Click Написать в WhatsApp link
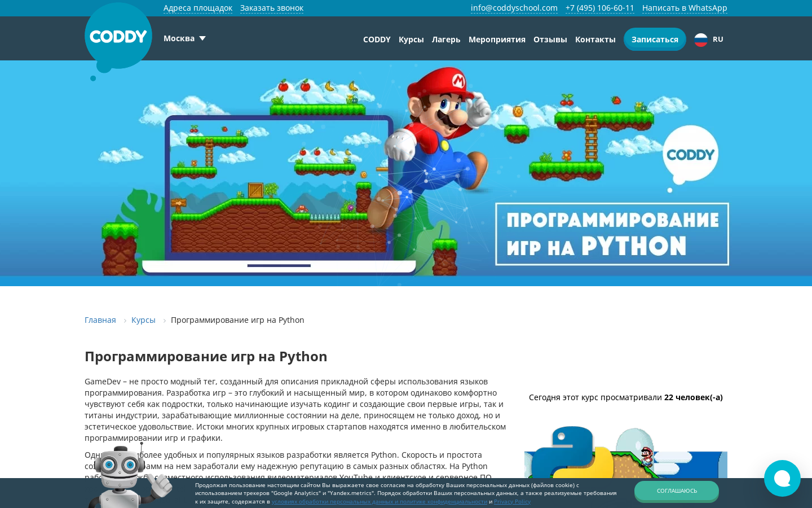Image resolution: width=812 pixels, height=508 pixels. point(685,8)
